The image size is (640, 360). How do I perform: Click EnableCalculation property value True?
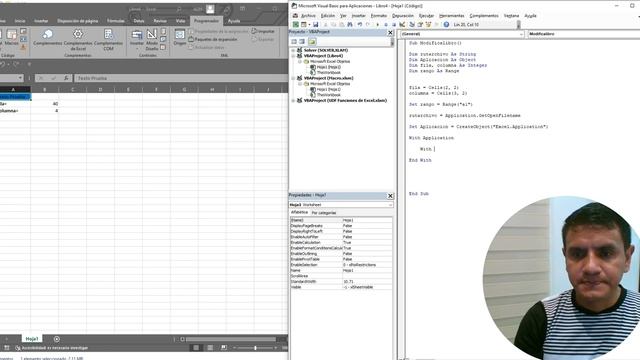coord(367,242)
